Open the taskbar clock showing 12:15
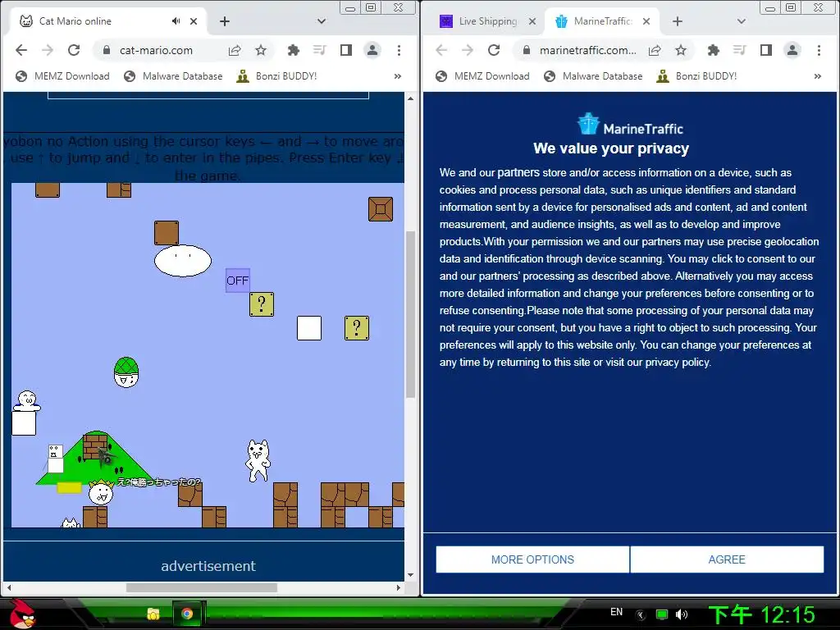 pyautogui.click(x=762, y=615)
